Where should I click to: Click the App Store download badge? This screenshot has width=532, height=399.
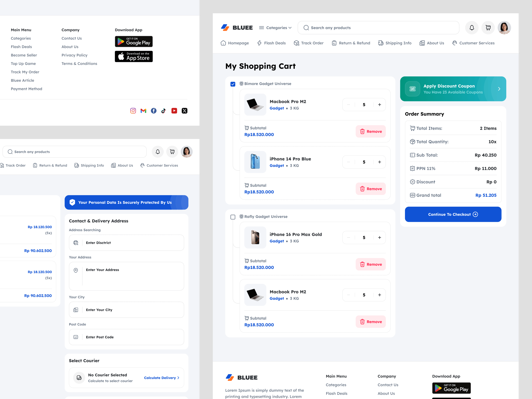coord(134,57)
